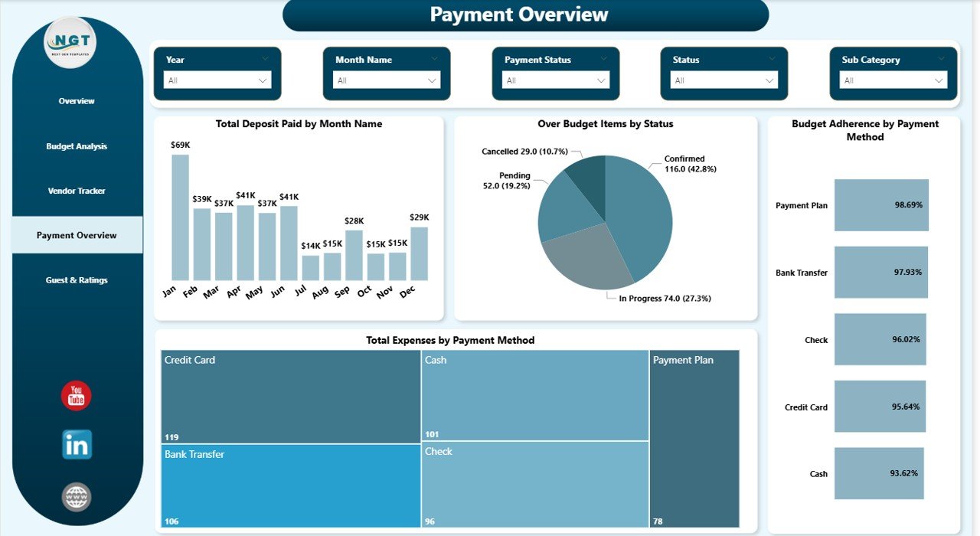Viewport: 980px width, 536px height.
Task: Select the Guest & Ratings section
Action: coord(76,279)
